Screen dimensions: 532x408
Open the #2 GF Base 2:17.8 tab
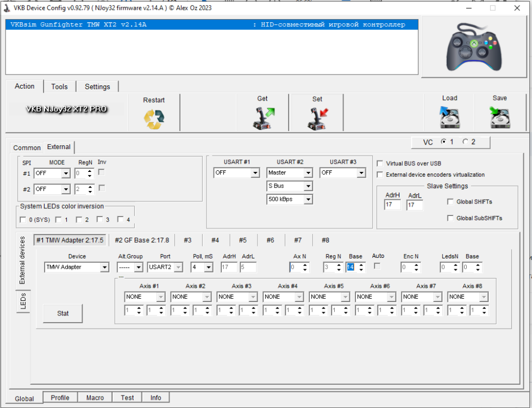coord(141,240)
